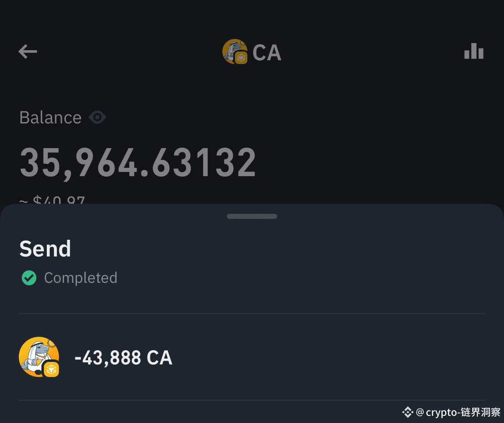This screenshot has width=504, height=423.
Task: Tap the bottom sheet drag handle
Action: [252, 216]
